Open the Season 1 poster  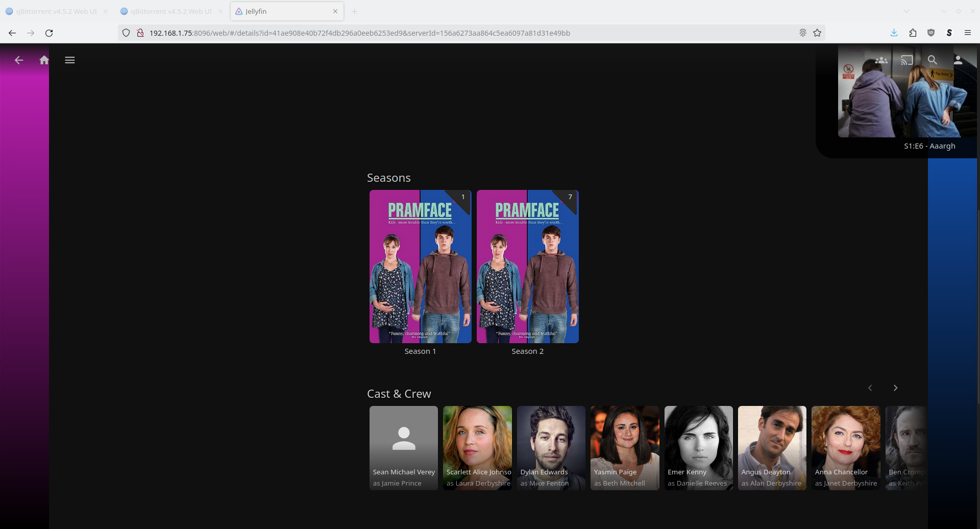420,267
